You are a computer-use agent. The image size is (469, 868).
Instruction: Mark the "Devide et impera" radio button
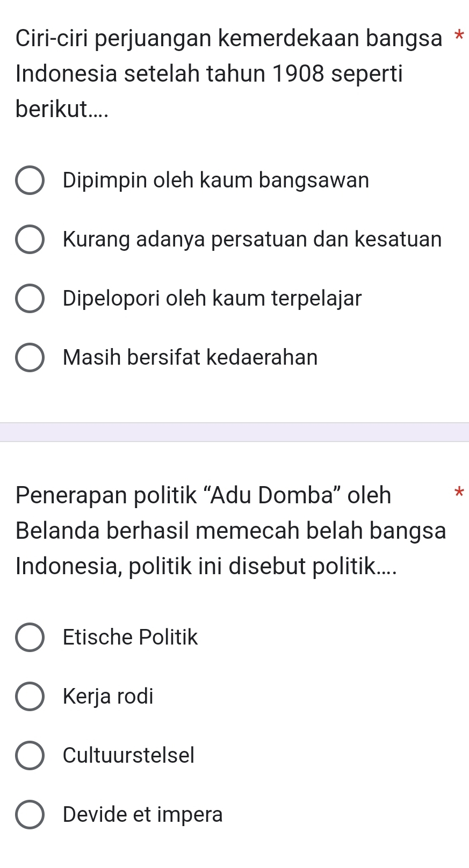pyautogui.click(x=30, y=815)
